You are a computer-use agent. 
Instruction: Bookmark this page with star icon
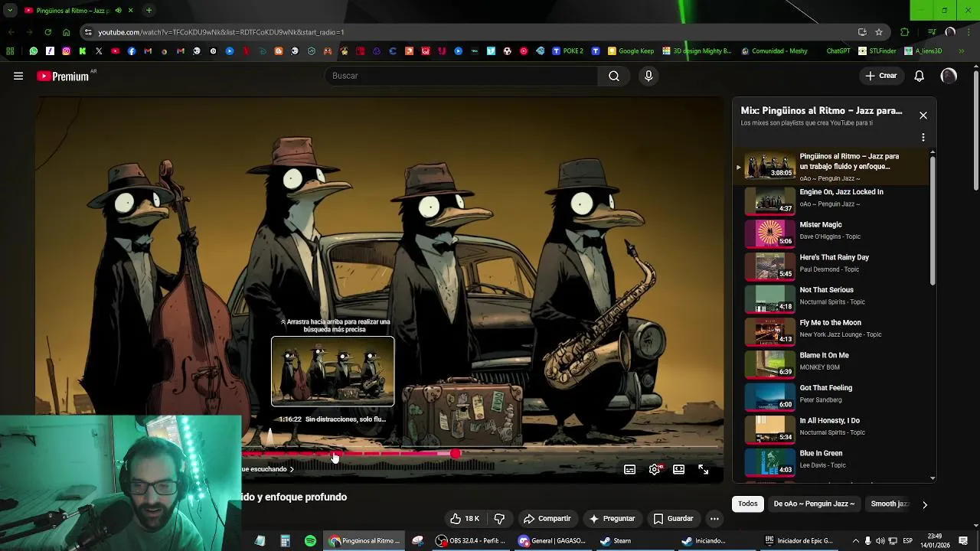(x=879, y=32)
